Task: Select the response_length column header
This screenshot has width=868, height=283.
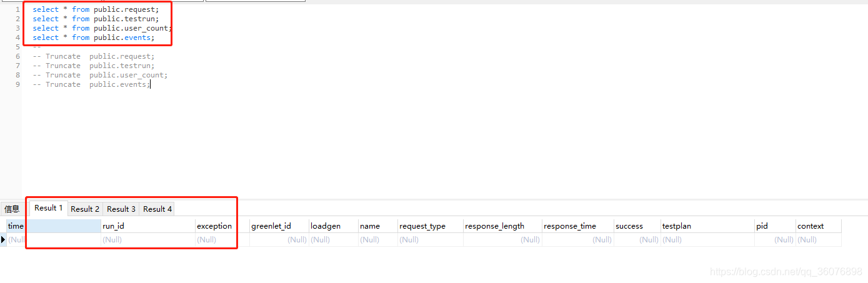Action: coord(502,226)
